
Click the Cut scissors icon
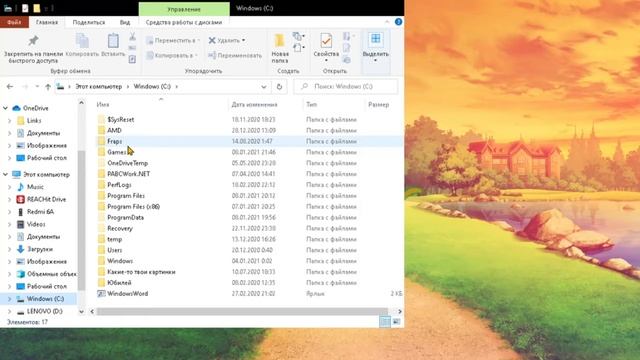(132, 37)
